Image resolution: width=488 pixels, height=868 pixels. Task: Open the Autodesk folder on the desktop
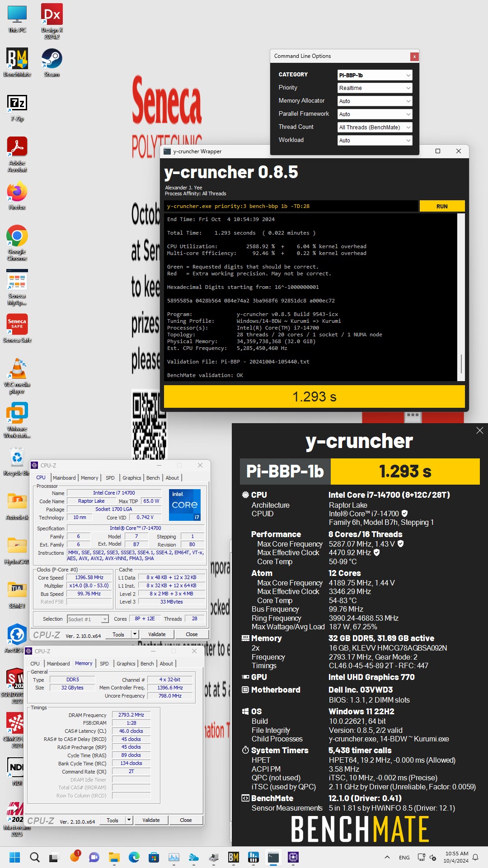click(x=17, y=506)
